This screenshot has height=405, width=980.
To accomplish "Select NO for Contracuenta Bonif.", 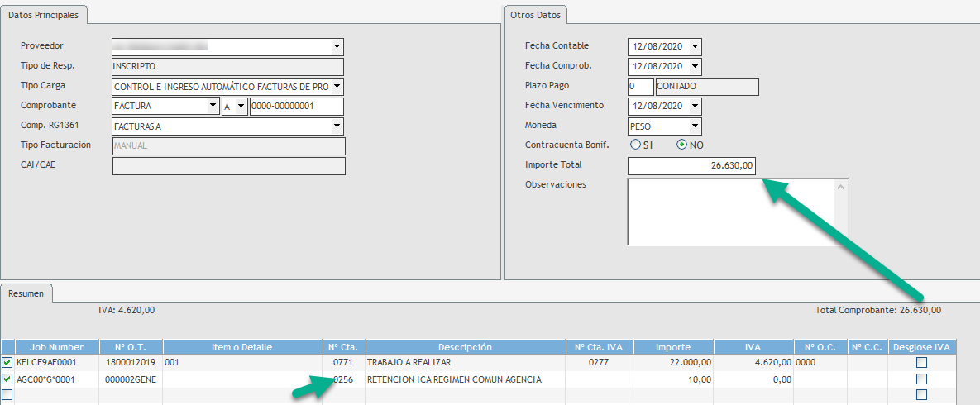I will [x=682, y=145].
